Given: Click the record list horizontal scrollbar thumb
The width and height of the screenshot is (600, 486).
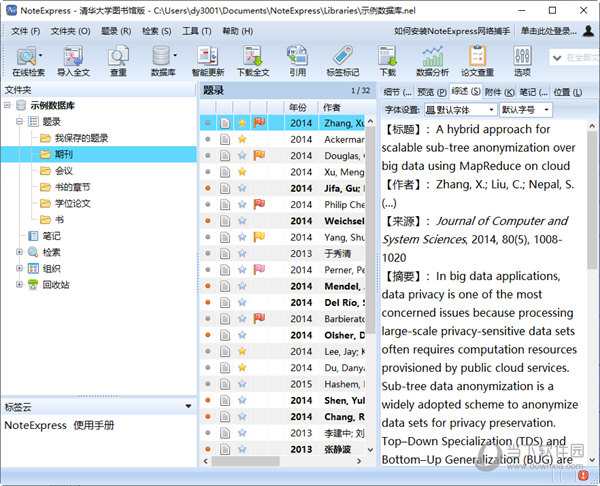Looking at the screenshot, I should pos(246,461).
